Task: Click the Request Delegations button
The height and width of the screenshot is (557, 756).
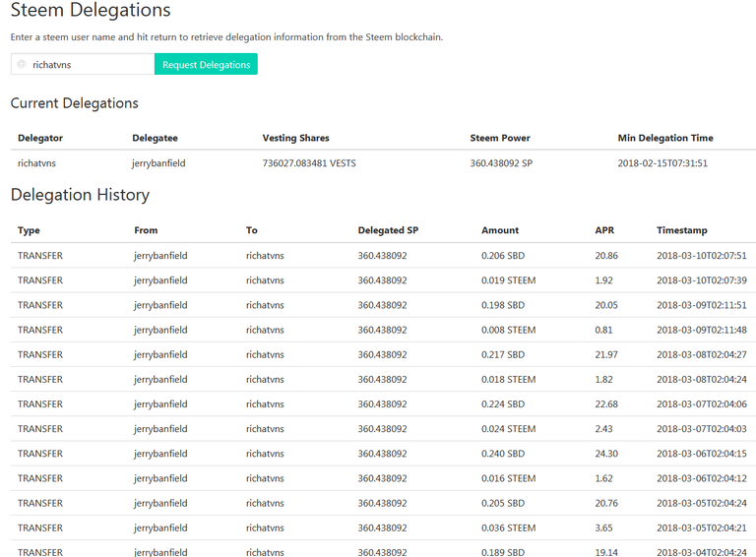Action: pyautogui.click(x=206, y=65)
